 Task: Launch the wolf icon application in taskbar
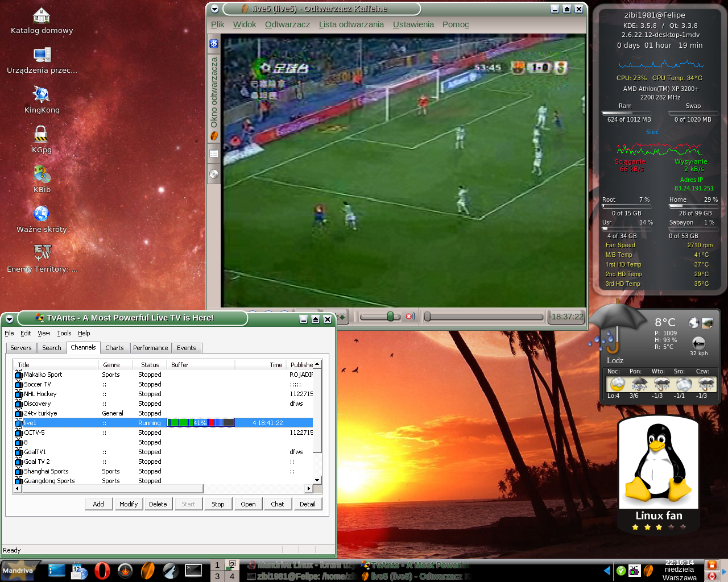click(x=171, y=570)
